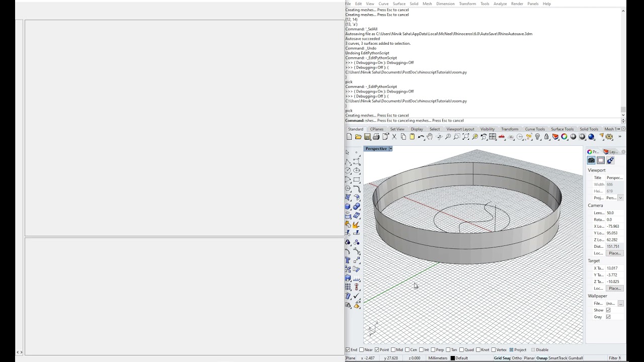The image size is (644, 362).
Task: Toggle the Near osnap checkbox
Action: click(361, 350)
